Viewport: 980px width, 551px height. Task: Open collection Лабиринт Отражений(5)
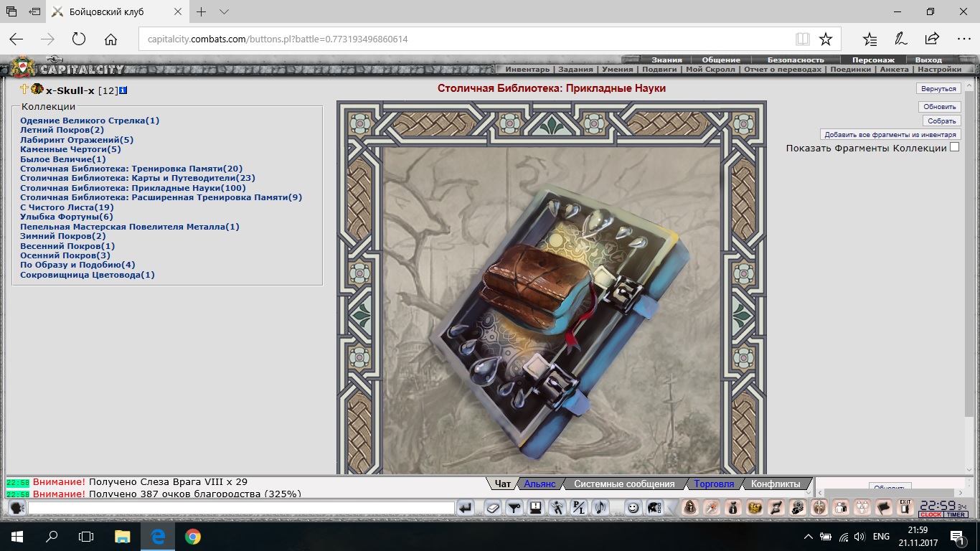[77, 140]
